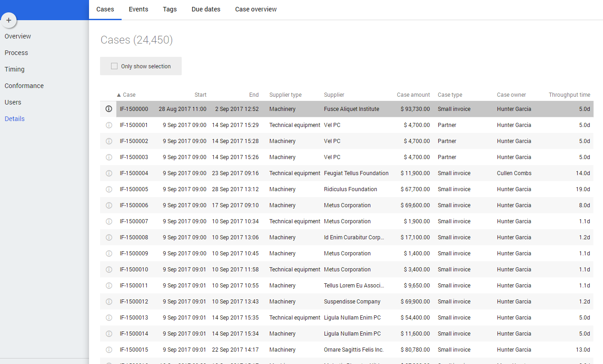Open the Timing section in sidebar
Screen dimensions: 603x364
point(14,69)
